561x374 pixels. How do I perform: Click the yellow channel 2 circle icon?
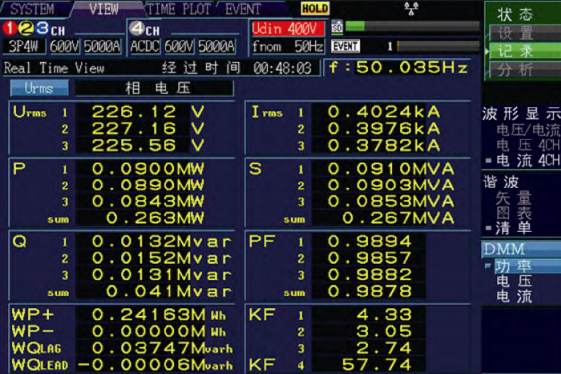point(26,28)
